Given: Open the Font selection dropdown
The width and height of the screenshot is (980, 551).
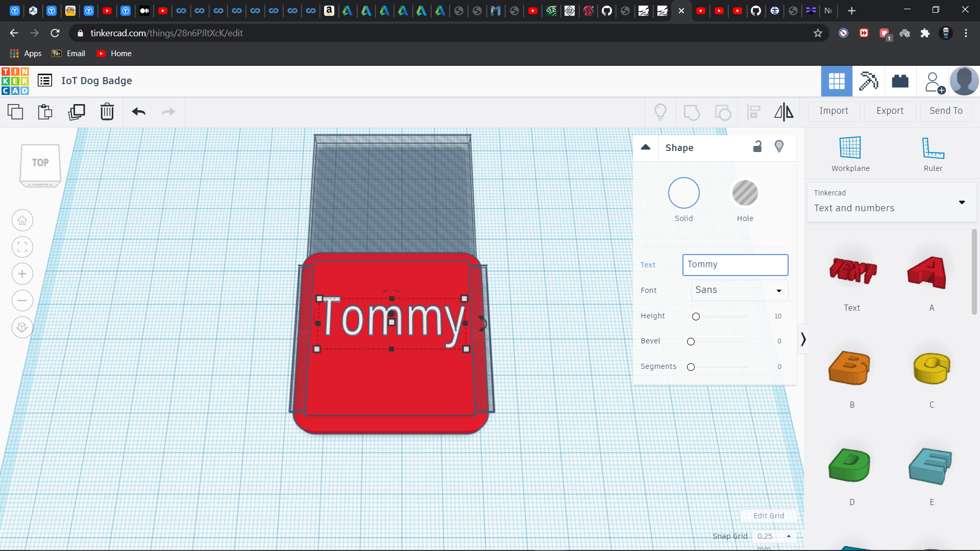Looking at the screenshot, I should (736, 289).
